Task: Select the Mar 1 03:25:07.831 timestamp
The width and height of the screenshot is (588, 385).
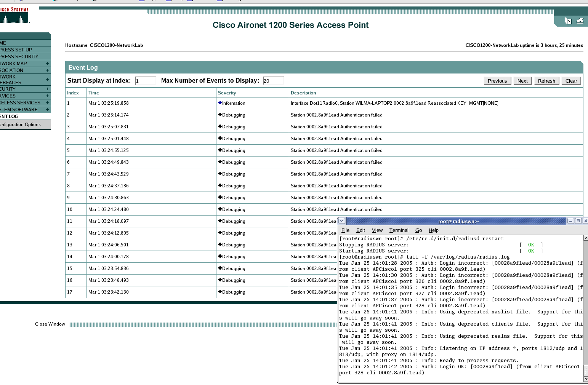Action: coord(109,126)
